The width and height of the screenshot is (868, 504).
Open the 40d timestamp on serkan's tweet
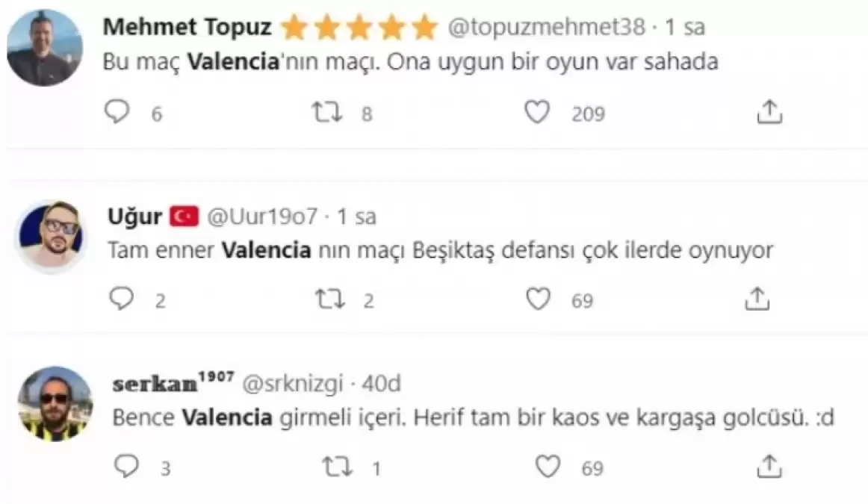click(x=381, y=384)
